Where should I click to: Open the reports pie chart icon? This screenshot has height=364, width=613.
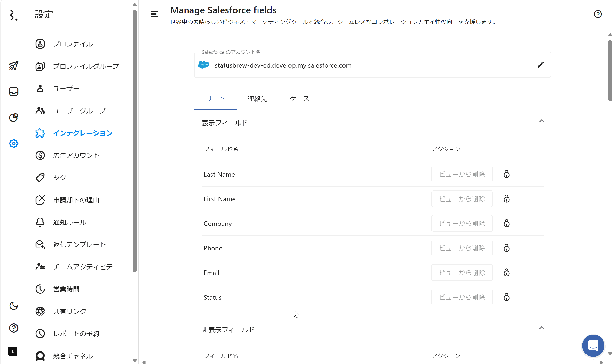click(x=13, y=117)
